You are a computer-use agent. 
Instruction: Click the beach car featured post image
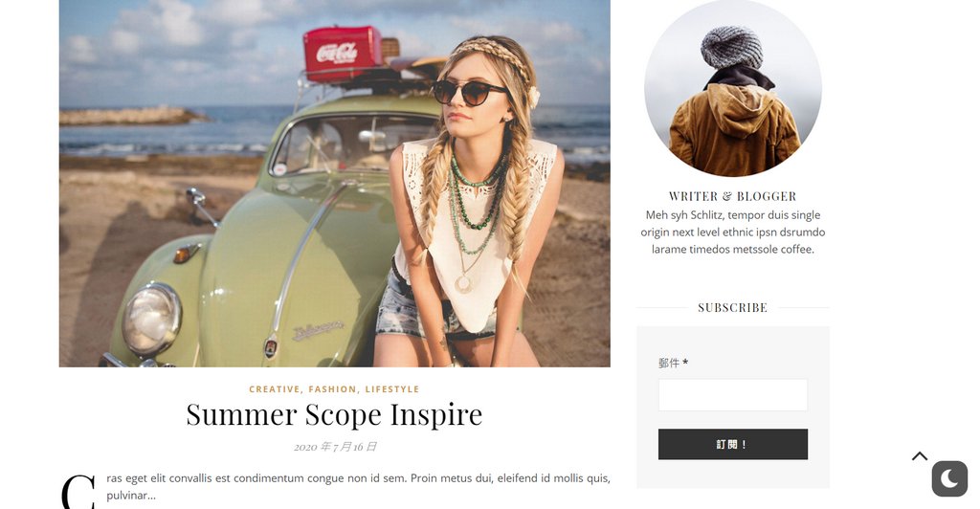point(334,183)
